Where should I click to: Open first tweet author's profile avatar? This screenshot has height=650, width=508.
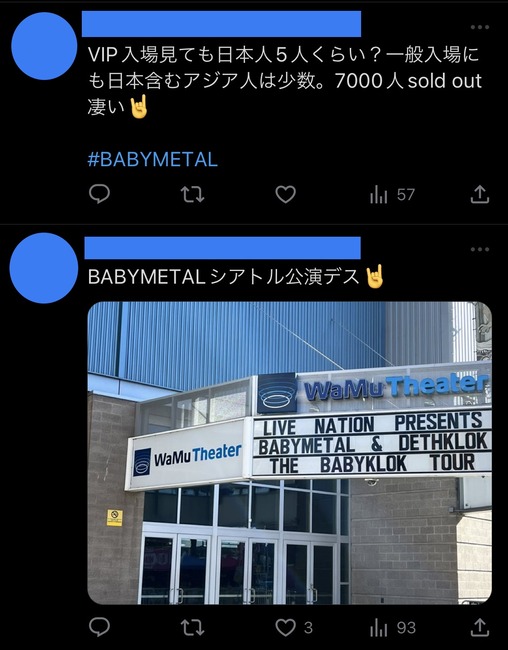pos(44,46)
